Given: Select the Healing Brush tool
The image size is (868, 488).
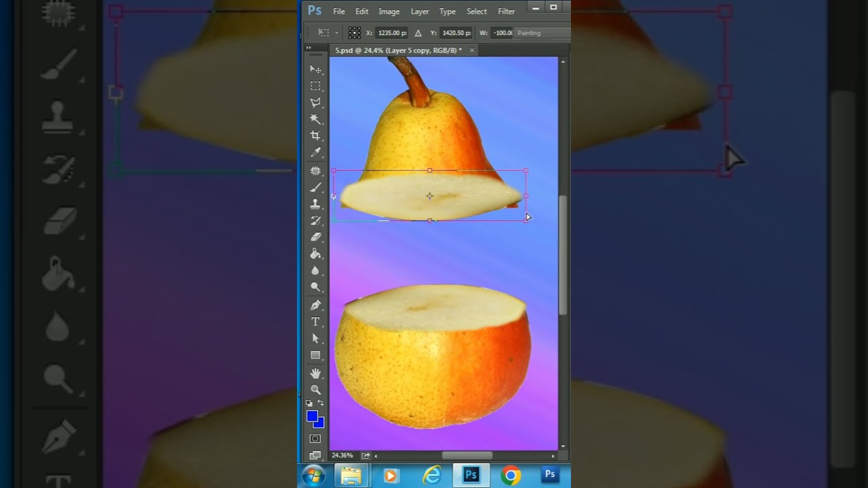Looking at the screenshot, I should [x=315, y=171].
